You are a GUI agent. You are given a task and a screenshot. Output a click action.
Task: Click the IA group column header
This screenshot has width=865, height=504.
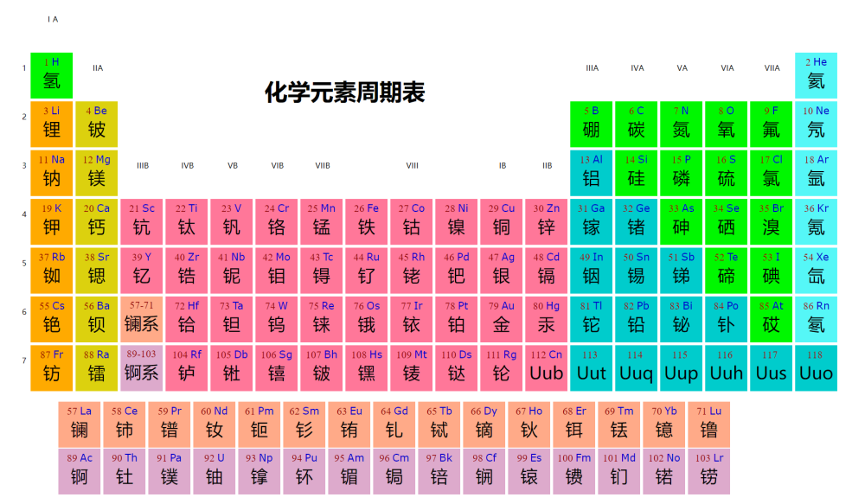[x=51, y=17]
